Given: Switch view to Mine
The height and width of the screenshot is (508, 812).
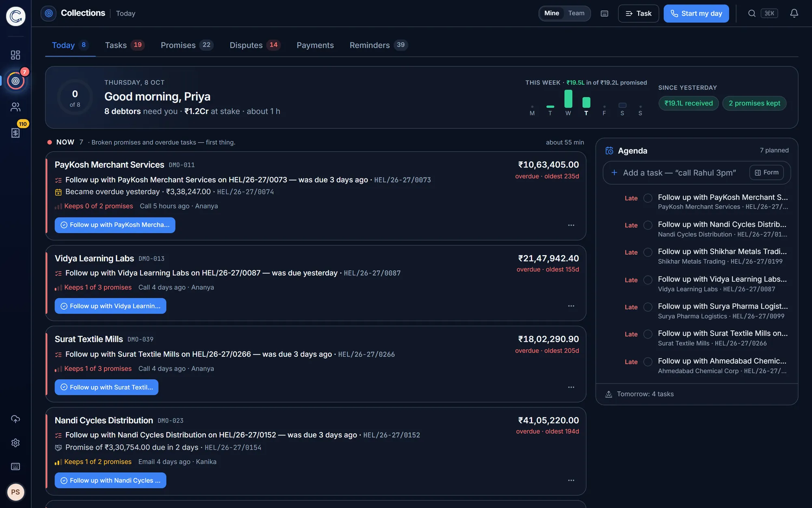Looking at the screenshot, I should [551, 13].
